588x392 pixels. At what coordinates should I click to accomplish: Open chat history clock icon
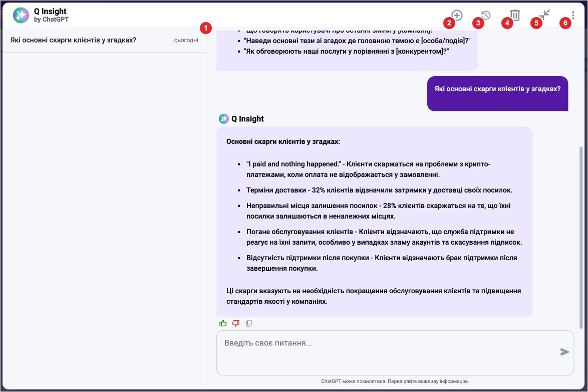pyautogui.click(x=486, y=15)
